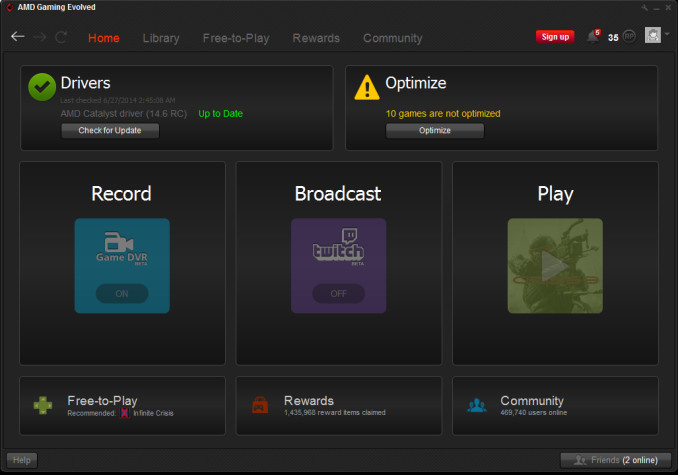Open the Friends (2 online) panel
The width and height of the screenshot is (678, 475).
pyautogui.click(x=616, y=460)
